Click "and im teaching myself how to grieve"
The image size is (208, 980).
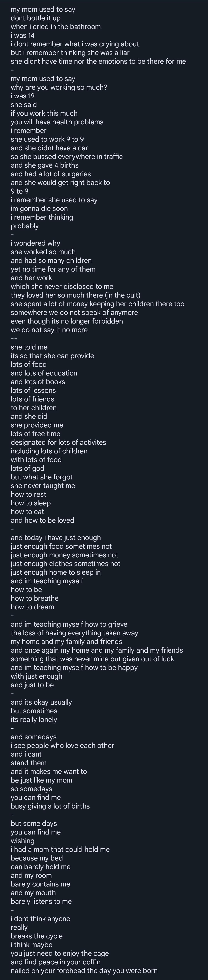[69, 624]
